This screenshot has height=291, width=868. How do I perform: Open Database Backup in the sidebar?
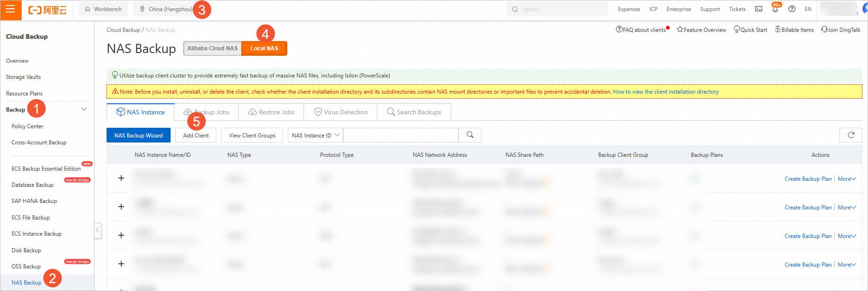pos(32,185)
